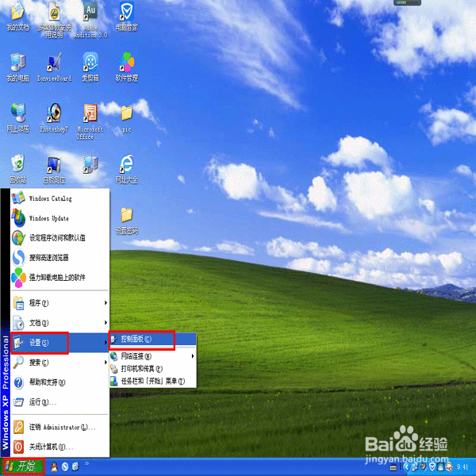This screenshot has height=476, width=476.
Task: Click the keyboard input method tray icon
Action: click(x=393, y=468)
